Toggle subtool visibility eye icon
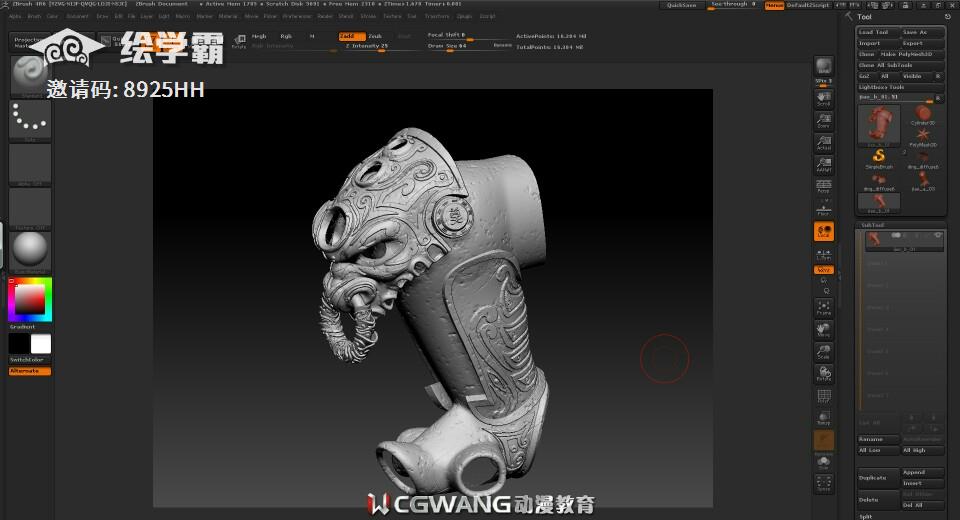The image size is (960, 520). click(x=937, y=235)
